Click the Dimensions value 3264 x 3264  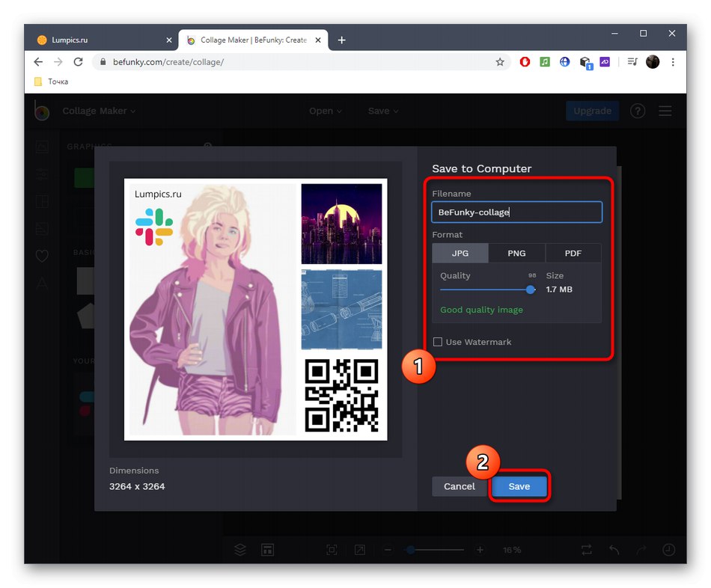pos(137,486)
